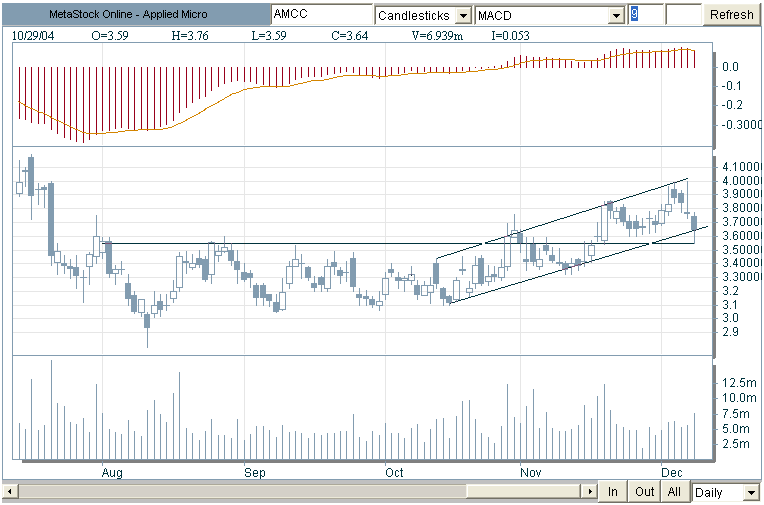Click the 0.0 MACD axis label

pos(730,67)
